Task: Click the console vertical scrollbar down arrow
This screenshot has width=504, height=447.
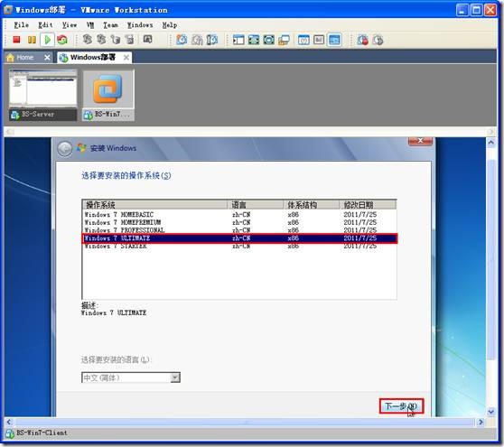Action: (491, 412)
